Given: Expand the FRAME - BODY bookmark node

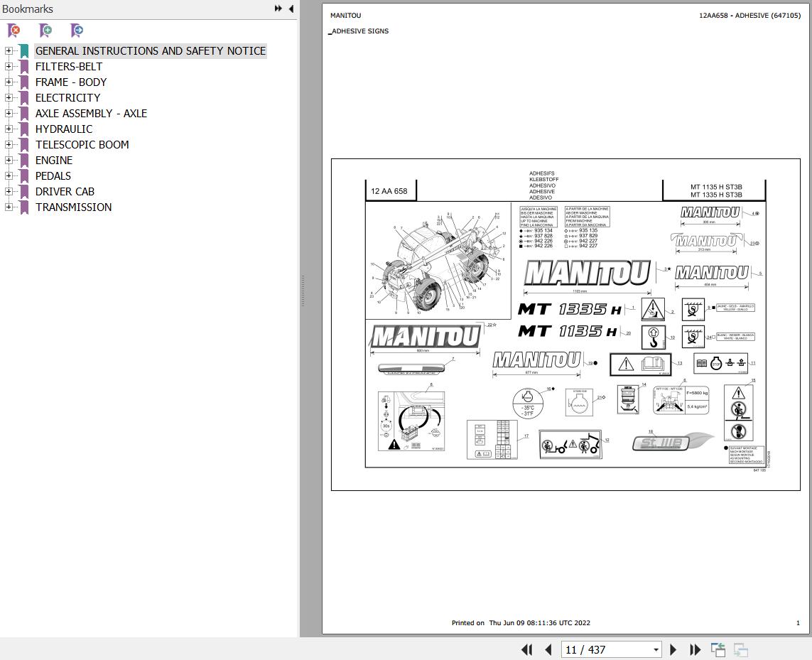Looking at the screenshot, I should click(x=9, y=82).
